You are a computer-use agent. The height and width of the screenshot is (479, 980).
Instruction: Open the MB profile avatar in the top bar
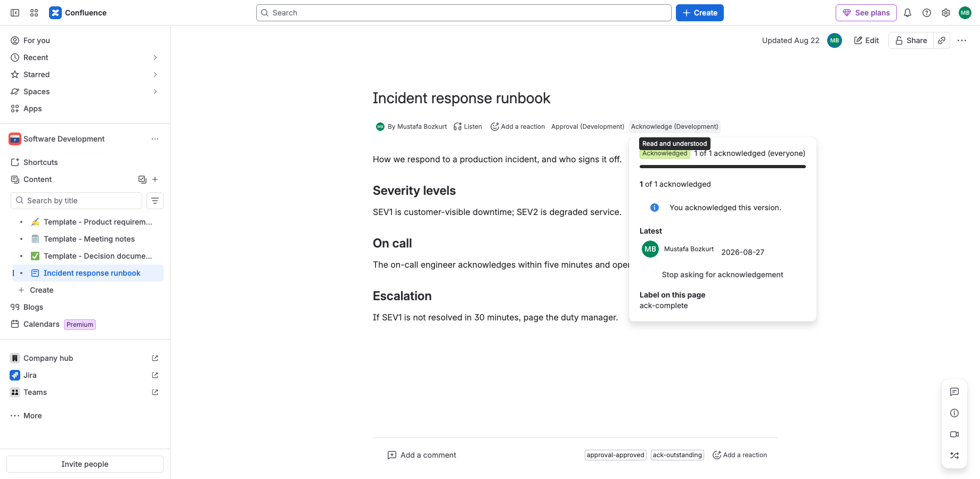point(965,13)
